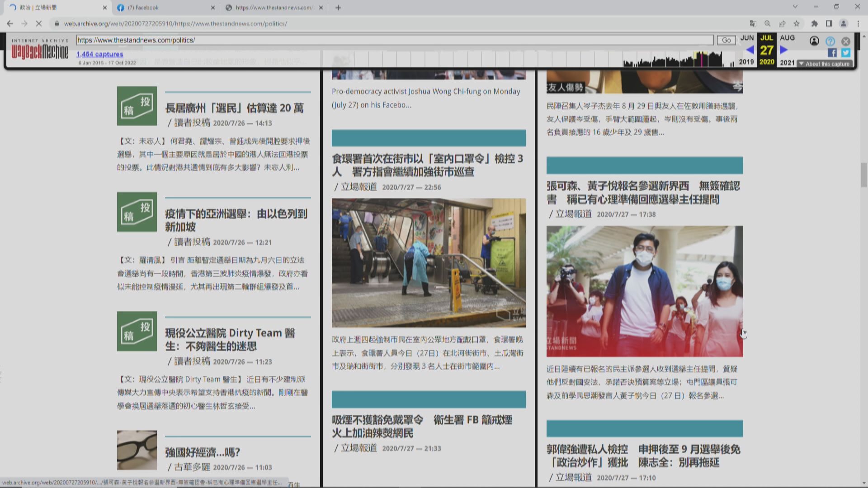
Task: Toggle the Chrome side panel
Action: click(x=829, y=23)
